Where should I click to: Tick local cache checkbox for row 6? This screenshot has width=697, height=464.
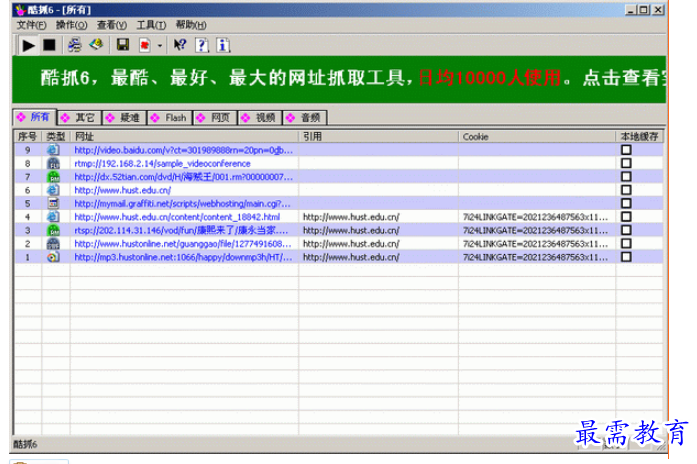click(x=626, y=190)
